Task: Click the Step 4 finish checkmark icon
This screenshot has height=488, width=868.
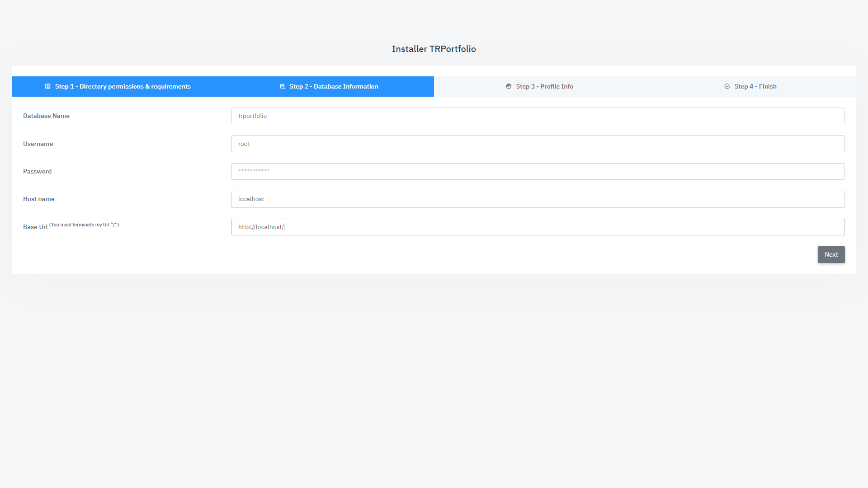Action: [x=727, y=86]
